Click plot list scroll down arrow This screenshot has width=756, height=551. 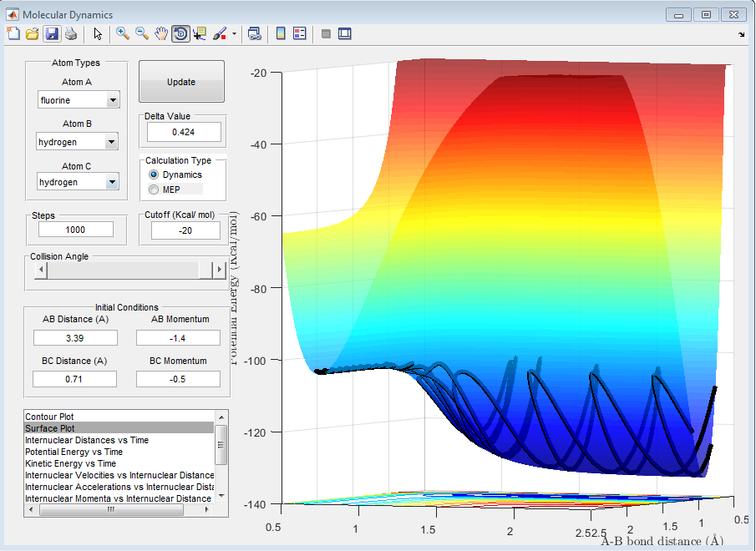pos(221,496)
